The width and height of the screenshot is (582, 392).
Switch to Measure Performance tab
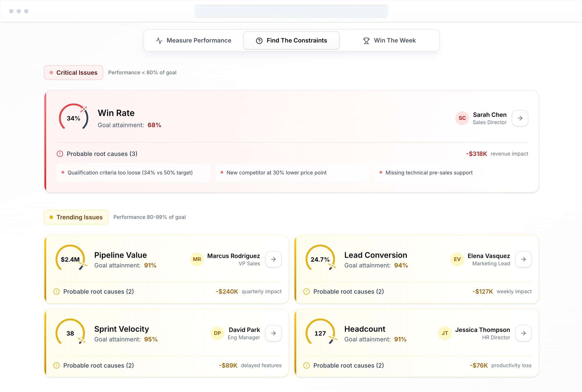pos(194,40)
